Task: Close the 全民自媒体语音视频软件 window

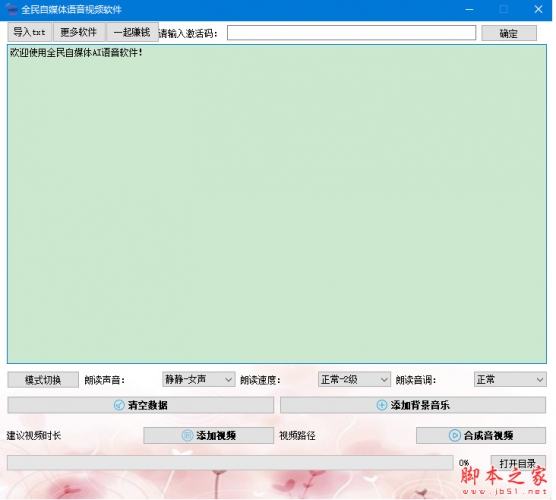Action: pyautogui.click(x=538, y=10)
